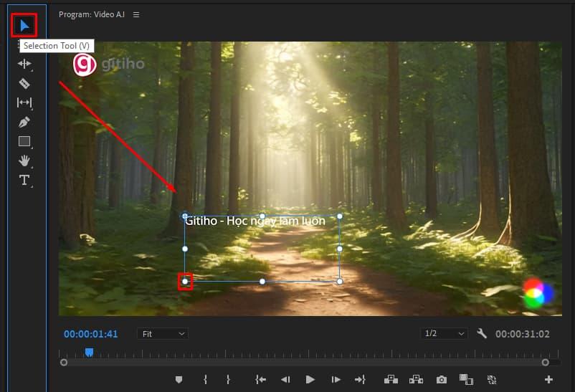This screenshot has height=392, width=575.
Task: Open the button editor plus icon
Action: (x=548, y=379)
